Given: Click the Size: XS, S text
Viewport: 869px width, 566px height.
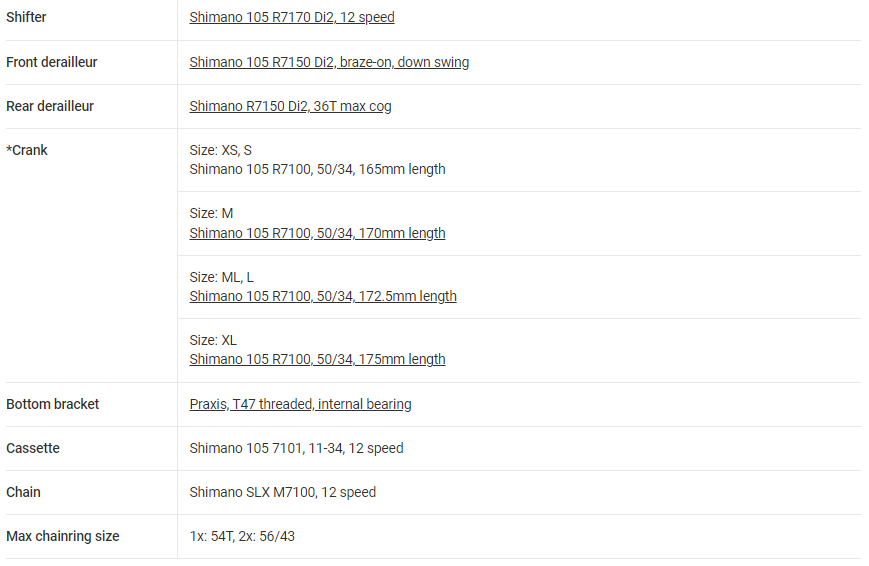Looking at the screenshot, I should pyautogui.click(x=220, y=150).
